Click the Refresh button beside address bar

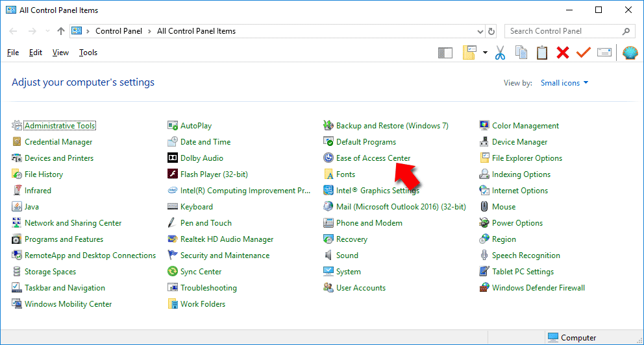point(491,31)
